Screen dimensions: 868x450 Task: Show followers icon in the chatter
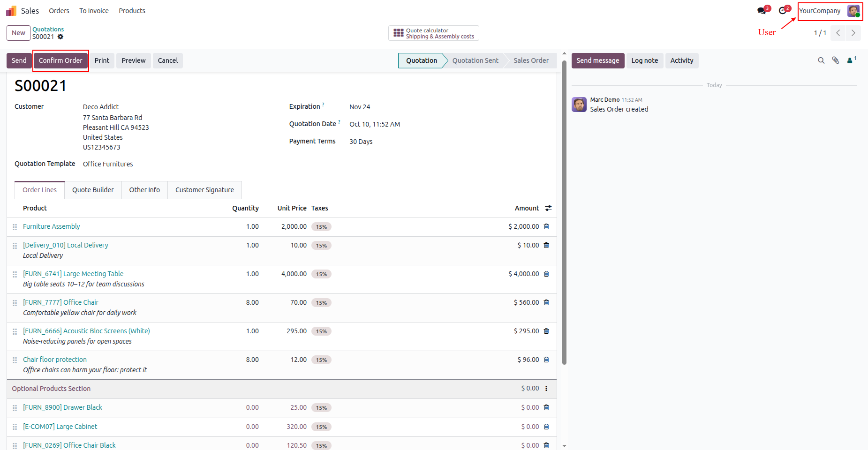[x=852, y=60]
